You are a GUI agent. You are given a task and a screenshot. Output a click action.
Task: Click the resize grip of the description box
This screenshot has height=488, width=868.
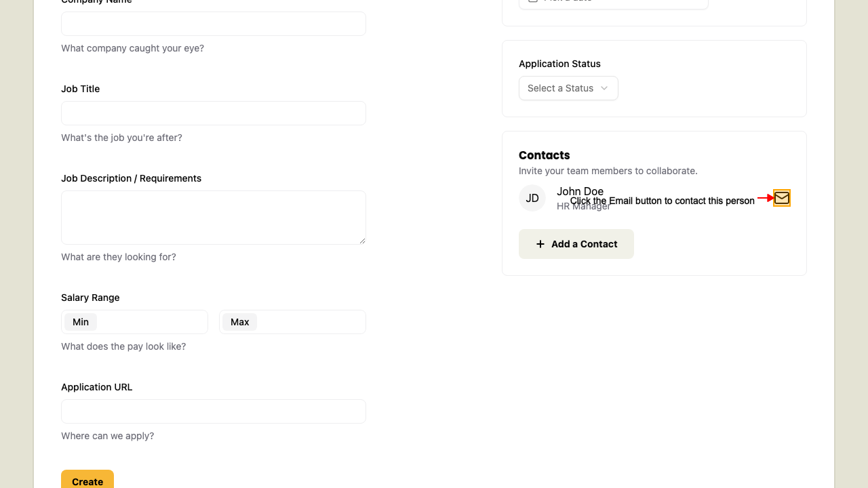click(x=362, y=241)
